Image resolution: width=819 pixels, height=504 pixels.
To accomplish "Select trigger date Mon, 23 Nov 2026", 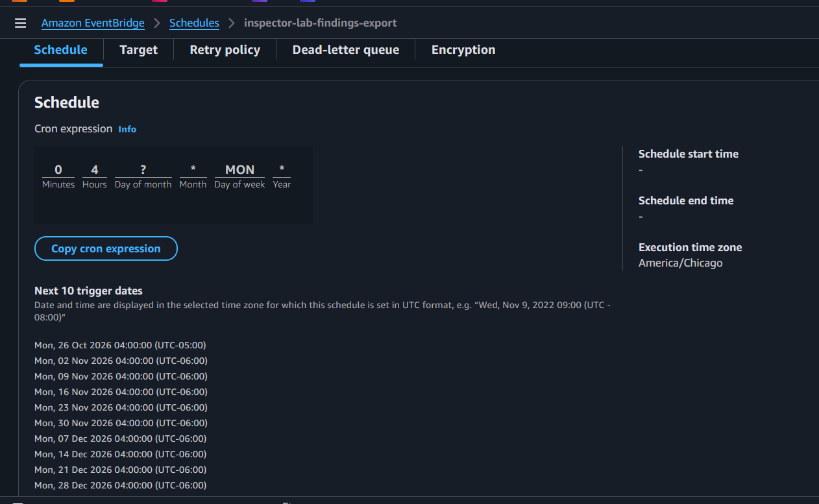I will click(121, 407).
